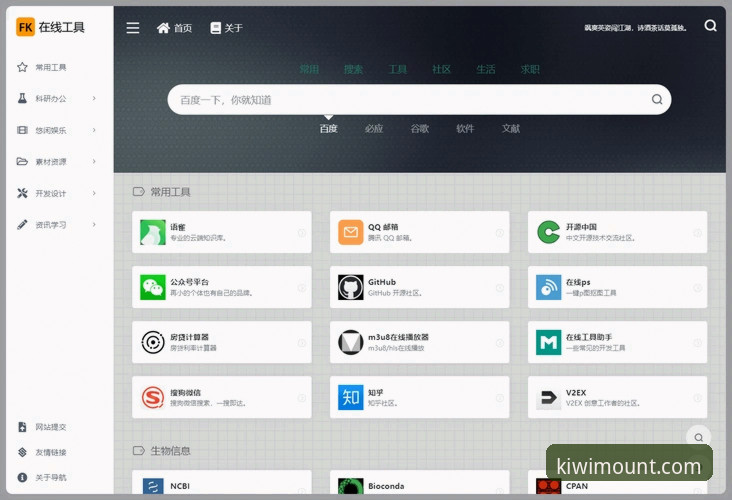The height and width of the screenshot is (500, 732).
Task: Open the 房贷计算器 circular icon
Action: tap(153, 342)
